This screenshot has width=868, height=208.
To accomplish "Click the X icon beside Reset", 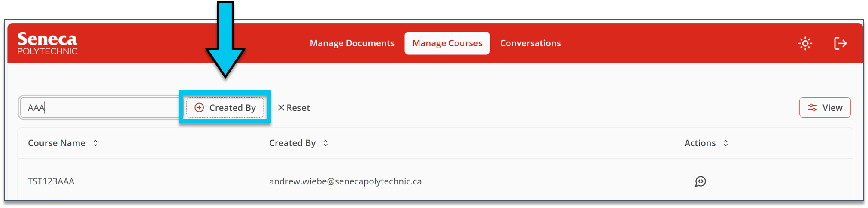I will 281,108.
